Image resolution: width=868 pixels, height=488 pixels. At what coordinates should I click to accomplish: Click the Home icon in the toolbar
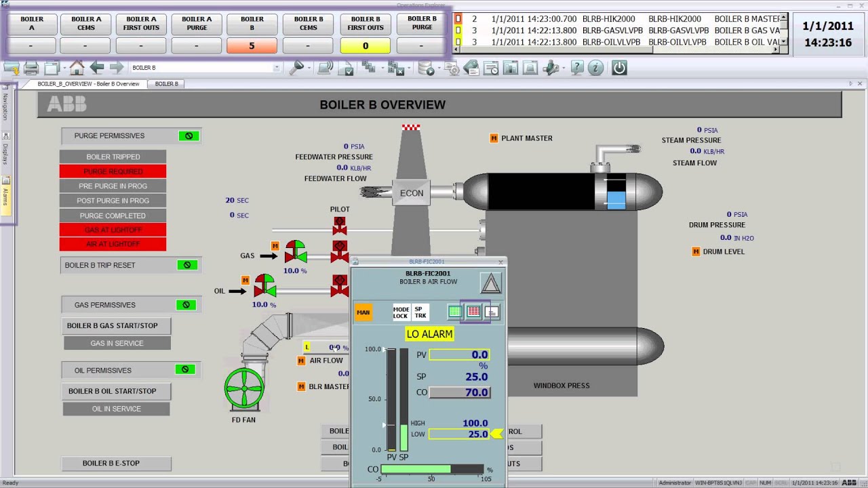(77, 68)
